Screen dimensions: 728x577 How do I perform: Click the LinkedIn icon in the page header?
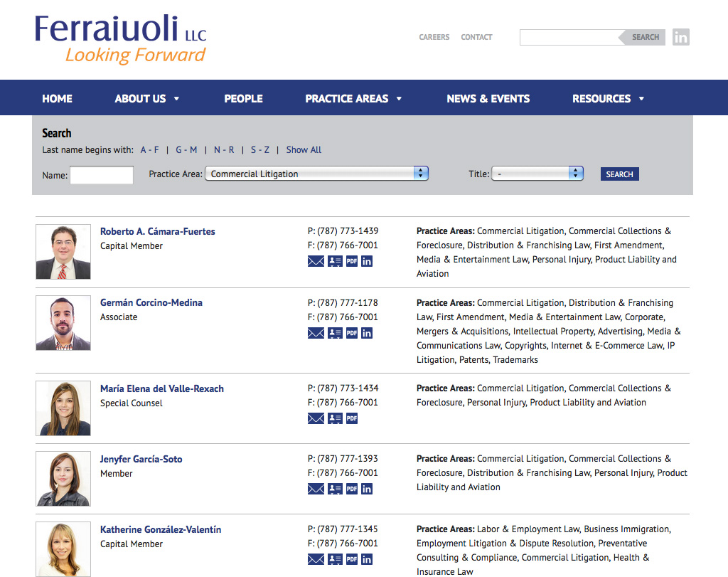[680, 37]
